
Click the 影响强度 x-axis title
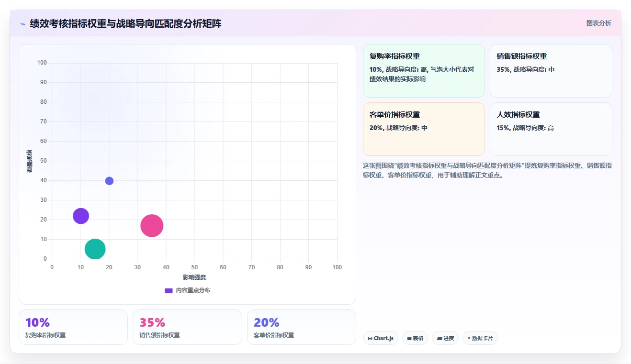[x=194, y=277]
